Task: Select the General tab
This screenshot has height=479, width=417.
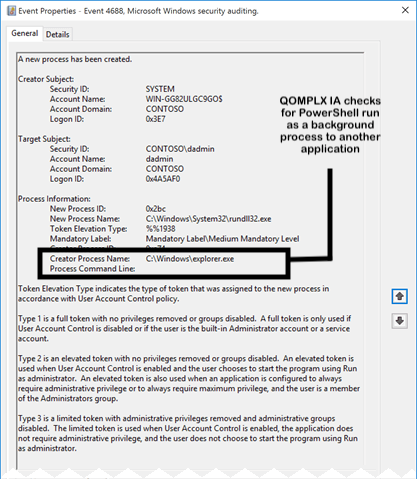Action: [x=25, y=33]
